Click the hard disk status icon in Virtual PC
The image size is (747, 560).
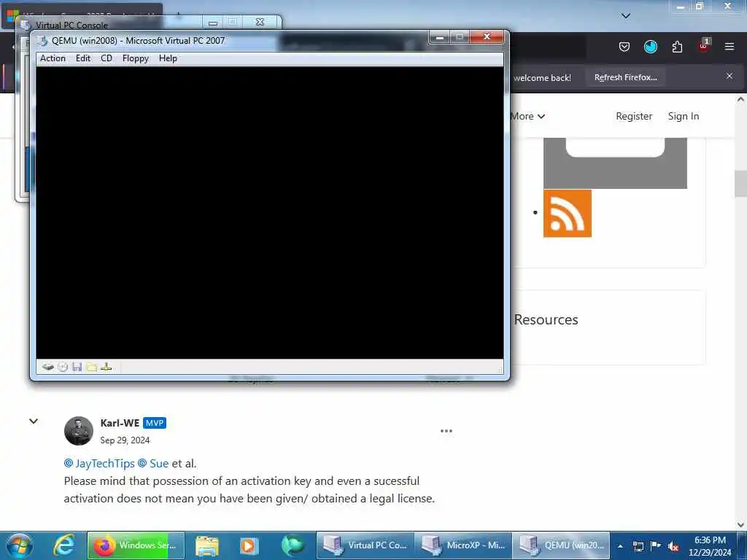pos(47,367)
